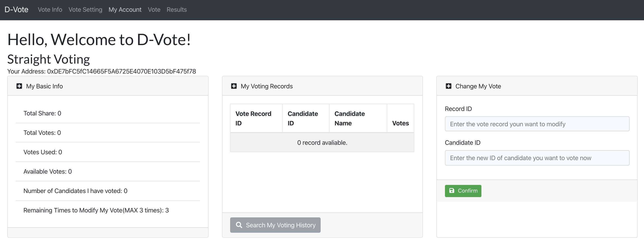Viewport: 644px width, 244px height.
Task: Click the plus icon beside Change My Vote
Action: click(x=449, y=86)
